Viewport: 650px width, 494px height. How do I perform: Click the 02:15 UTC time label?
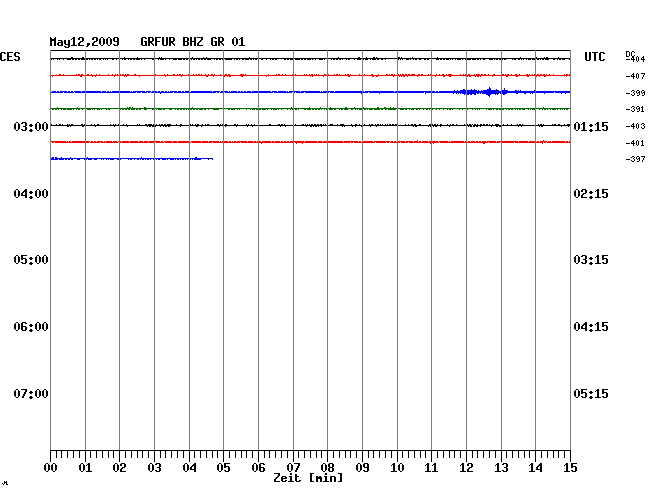pos(591,194)
